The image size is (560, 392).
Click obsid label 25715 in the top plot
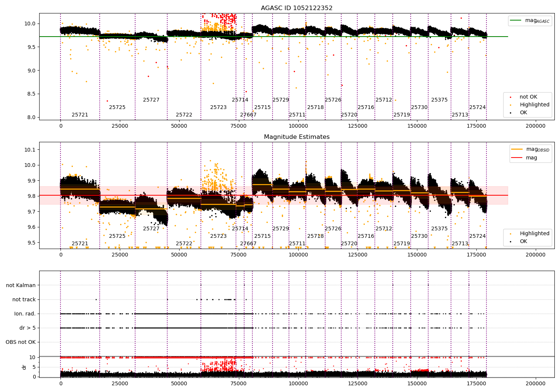coord(262,108)
